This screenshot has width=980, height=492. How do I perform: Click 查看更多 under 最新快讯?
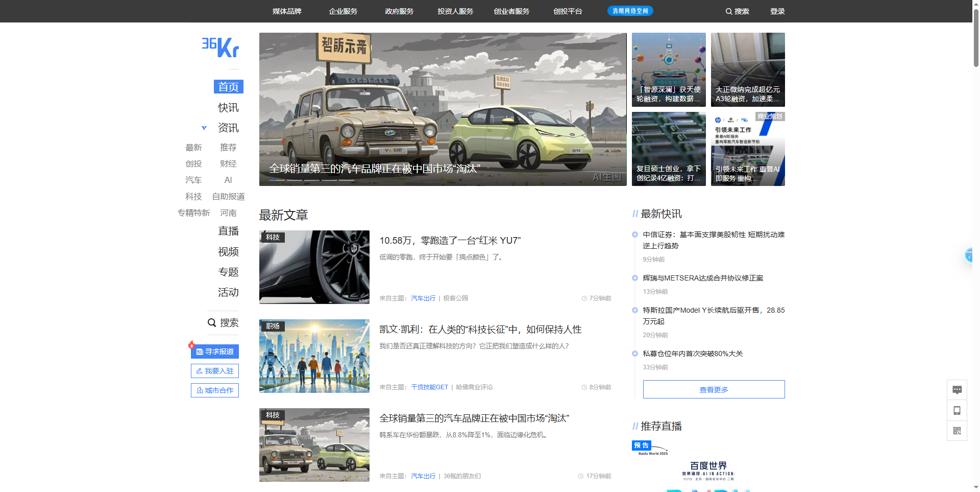point(714,389)
